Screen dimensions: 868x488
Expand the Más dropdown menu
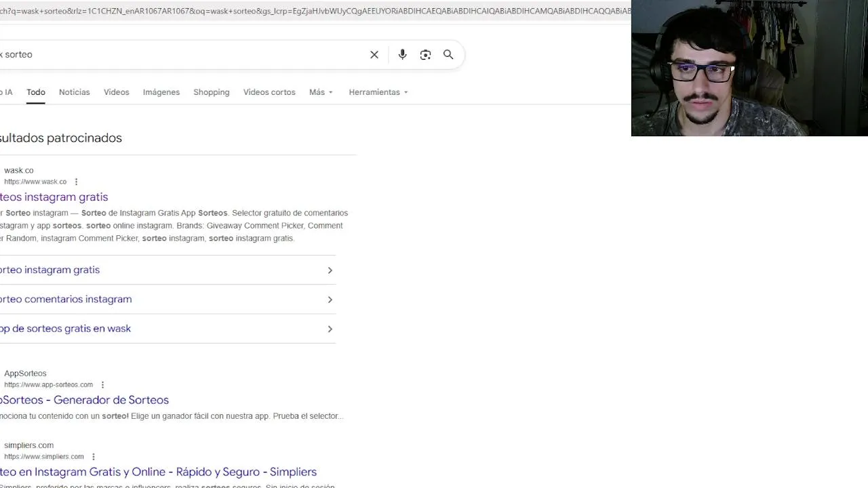pyautogui.click(x=321, y=92)
